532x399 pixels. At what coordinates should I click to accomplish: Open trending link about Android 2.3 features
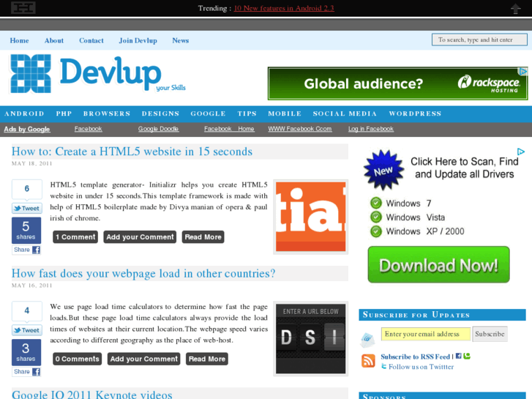284,8
